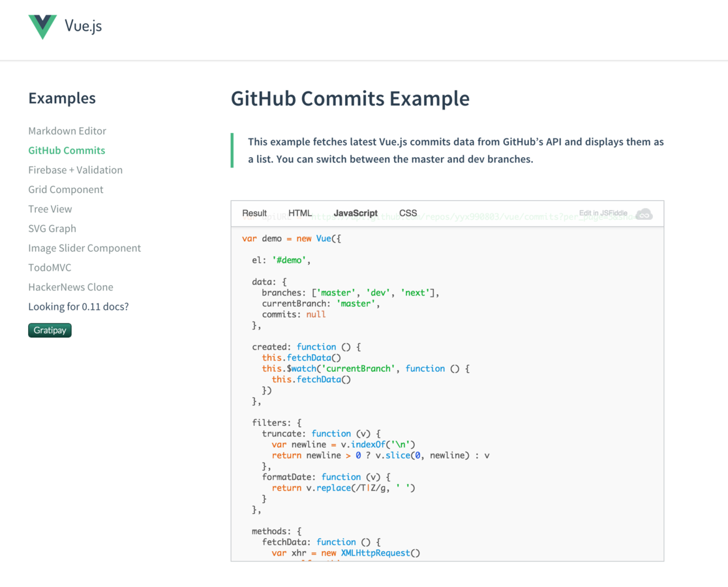Click the JSFiddle cloud icon

click(x=644, y=215)
